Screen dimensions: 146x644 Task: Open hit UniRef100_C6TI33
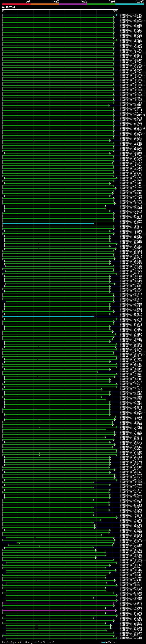pyautogui.click(x=131, y=32)
